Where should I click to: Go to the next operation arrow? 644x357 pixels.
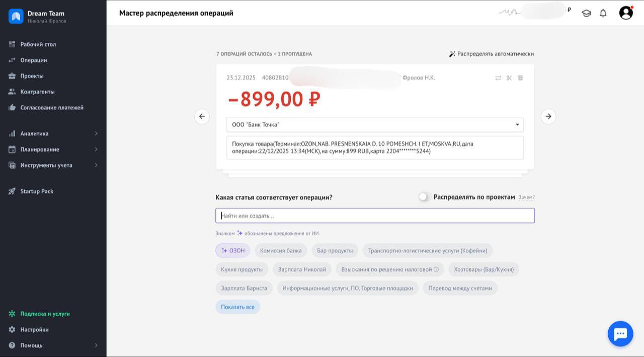(548, 116)
